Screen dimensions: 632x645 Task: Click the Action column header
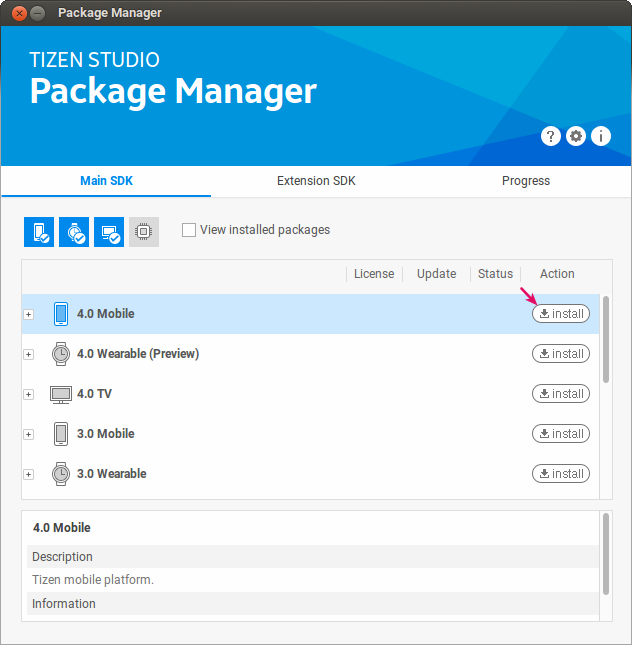(x=557, y=274)
